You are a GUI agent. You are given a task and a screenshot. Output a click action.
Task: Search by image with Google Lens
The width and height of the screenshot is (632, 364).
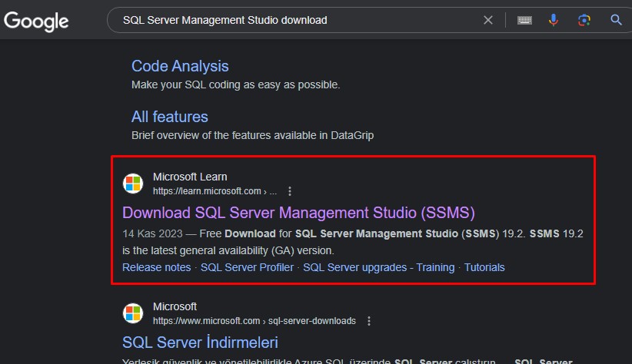584,20
